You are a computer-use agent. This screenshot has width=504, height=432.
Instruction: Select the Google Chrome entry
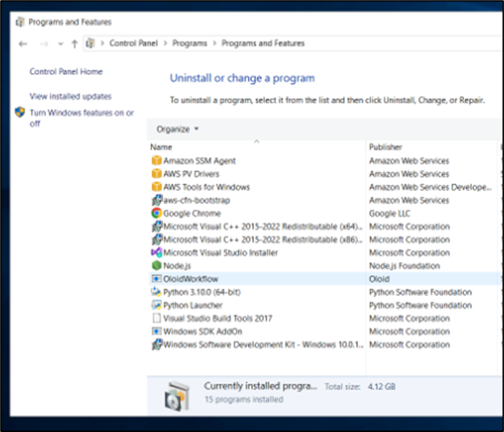(x=192, y=213)
